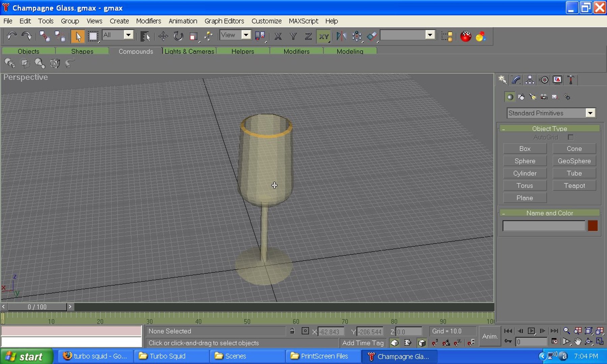Open the Hierarchy command panel tab
607x364 pixels.
pos(530,80)
